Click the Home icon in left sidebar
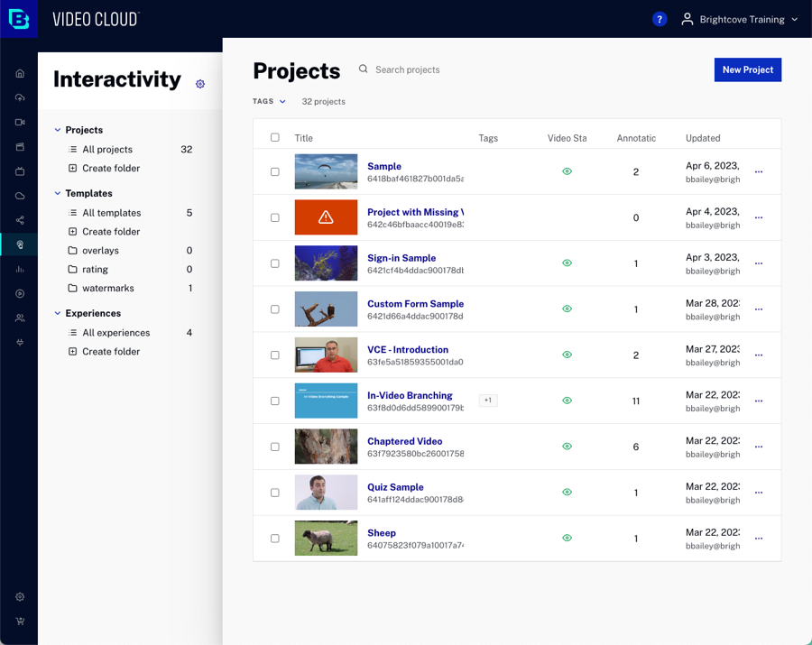812x645 pixels. tap(20, 73)
